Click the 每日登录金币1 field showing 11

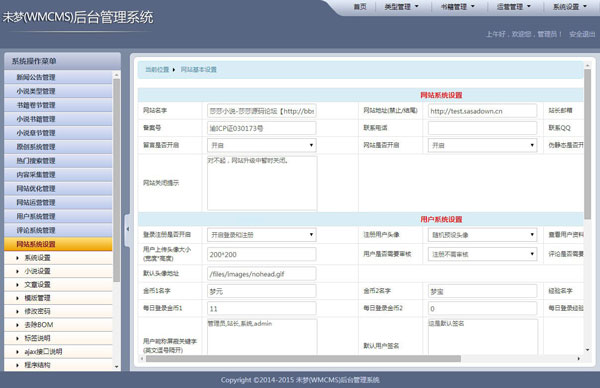pyautogui.click(x=262, y=308)
